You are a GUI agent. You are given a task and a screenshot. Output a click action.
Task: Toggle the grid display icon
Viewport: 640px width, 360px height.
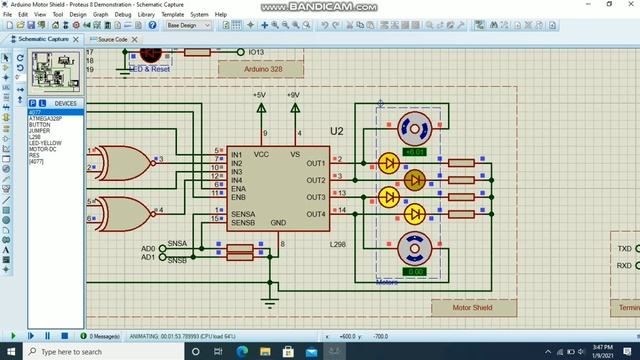coord(236,25)
